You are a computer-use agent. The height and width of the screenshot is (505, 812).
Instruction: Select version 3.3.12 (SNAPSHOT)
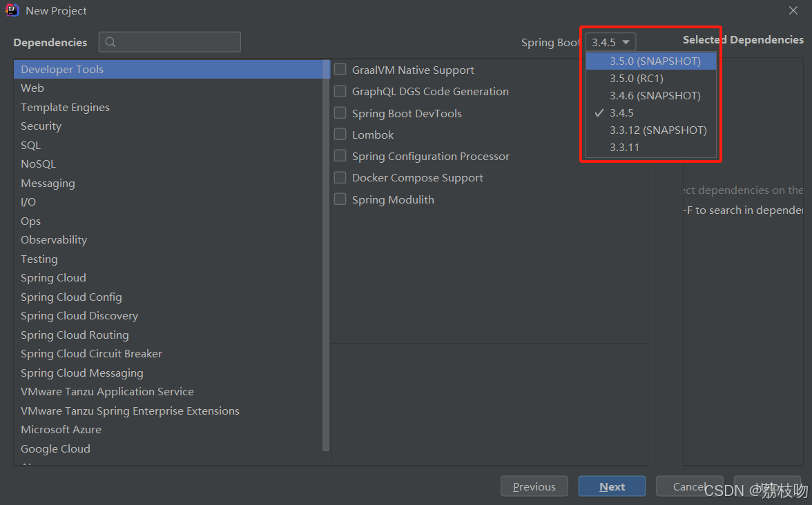(651, 130)
